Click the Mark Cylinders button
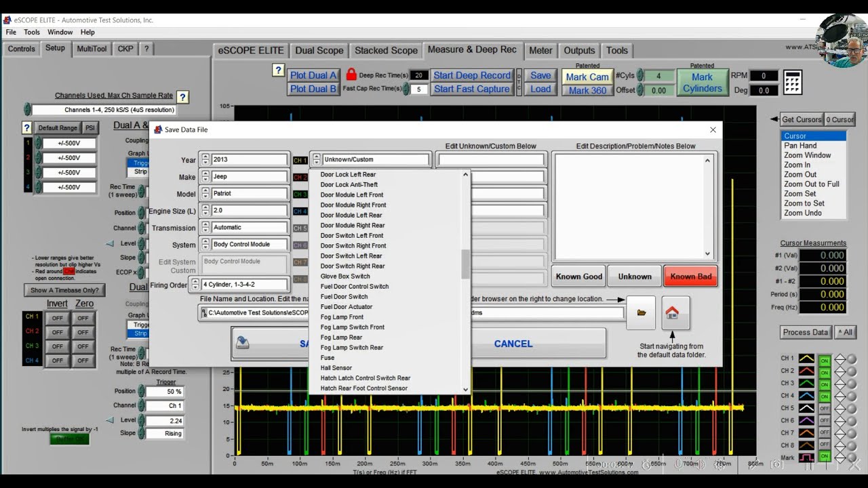Viewport: 868px width, 488px height. [x=702, y=83]
